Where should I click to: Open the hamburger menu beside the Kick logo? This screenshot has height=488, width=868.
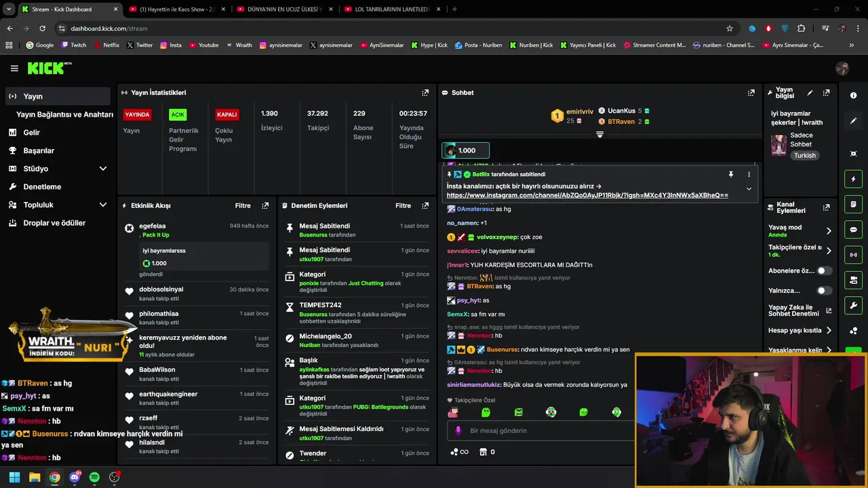(x=14, y=68)
